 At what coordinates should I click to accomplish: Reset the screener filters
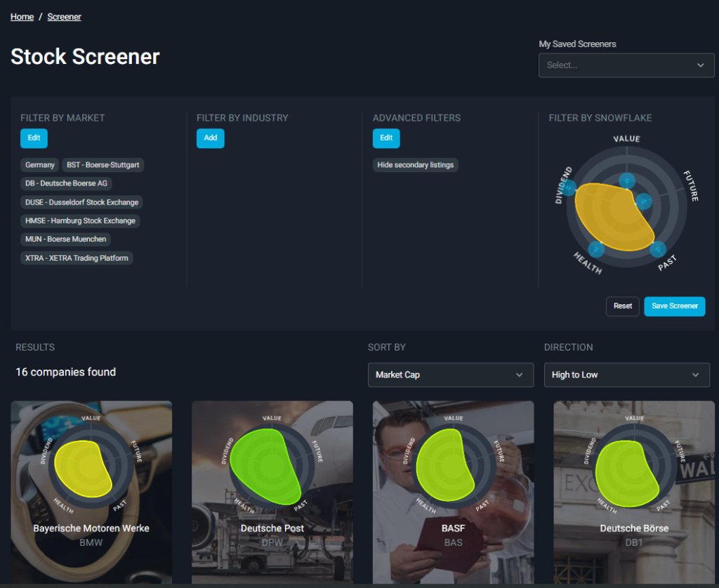pyautogui.click(x=623, y=306)
